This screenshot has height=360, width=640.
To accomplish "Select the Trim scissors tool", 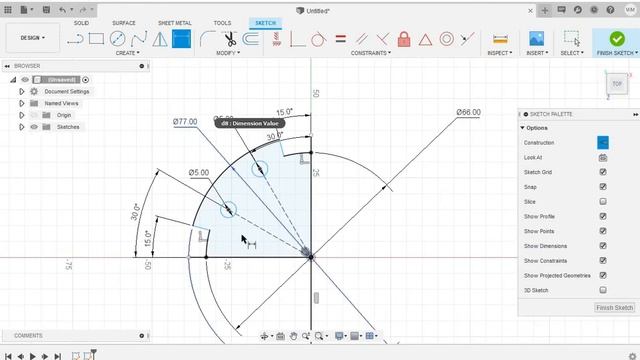I will tap(230, 39).
